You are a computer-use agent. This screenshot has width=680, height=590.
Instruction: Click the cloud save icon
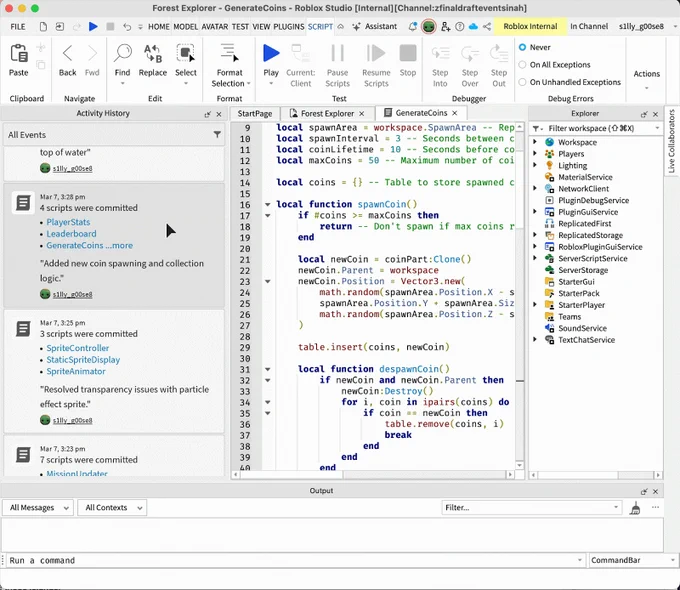(x=473, y=26)
